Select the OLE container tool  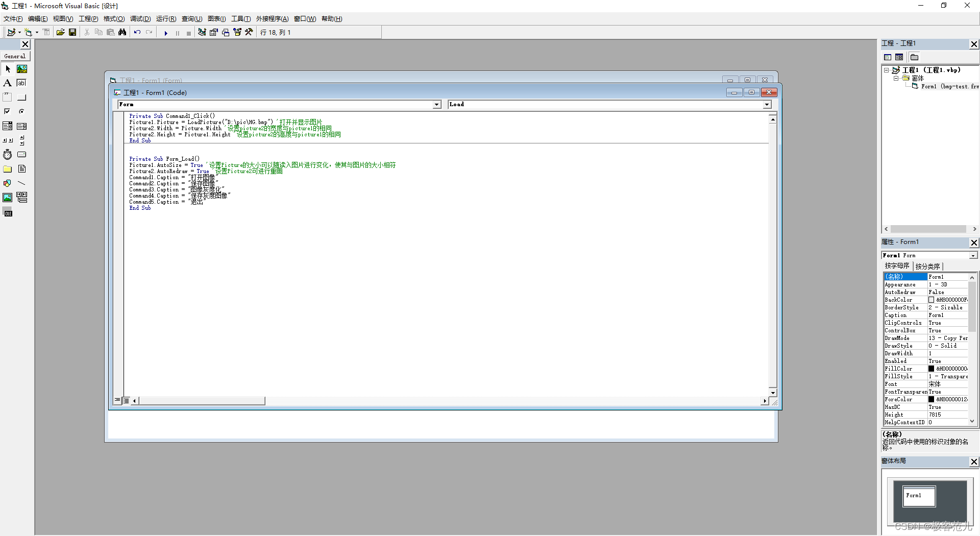tap(8, 212)
